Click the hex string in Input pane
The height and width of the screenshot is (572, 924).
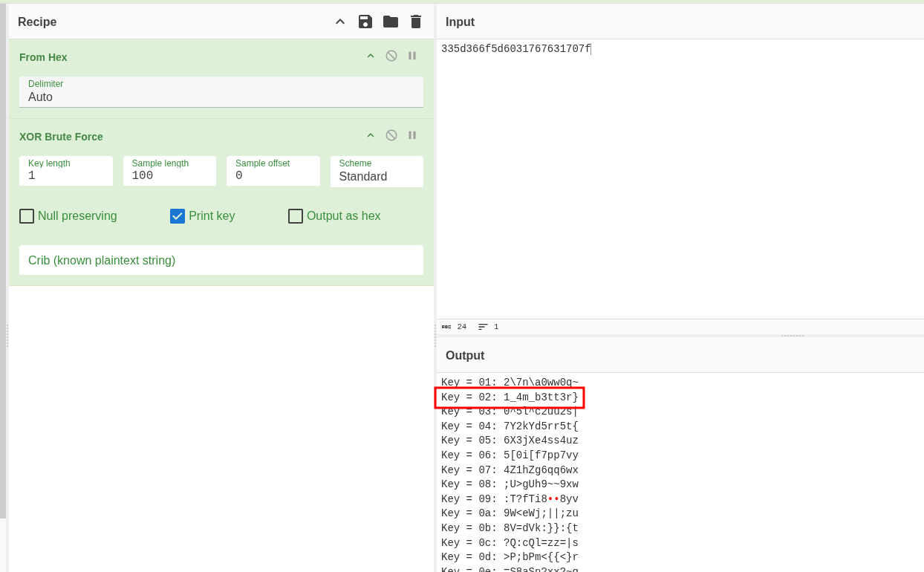coord(515,49)
